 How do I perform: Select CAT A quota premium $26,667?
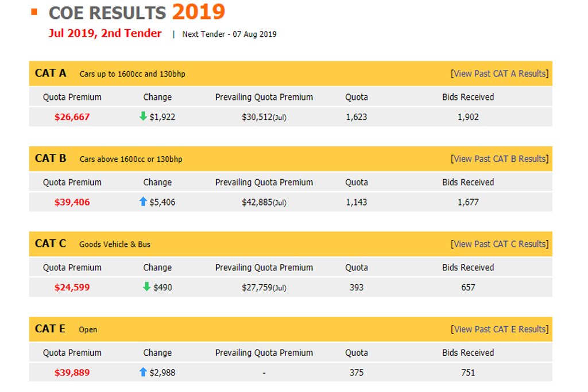coord(72,117)
